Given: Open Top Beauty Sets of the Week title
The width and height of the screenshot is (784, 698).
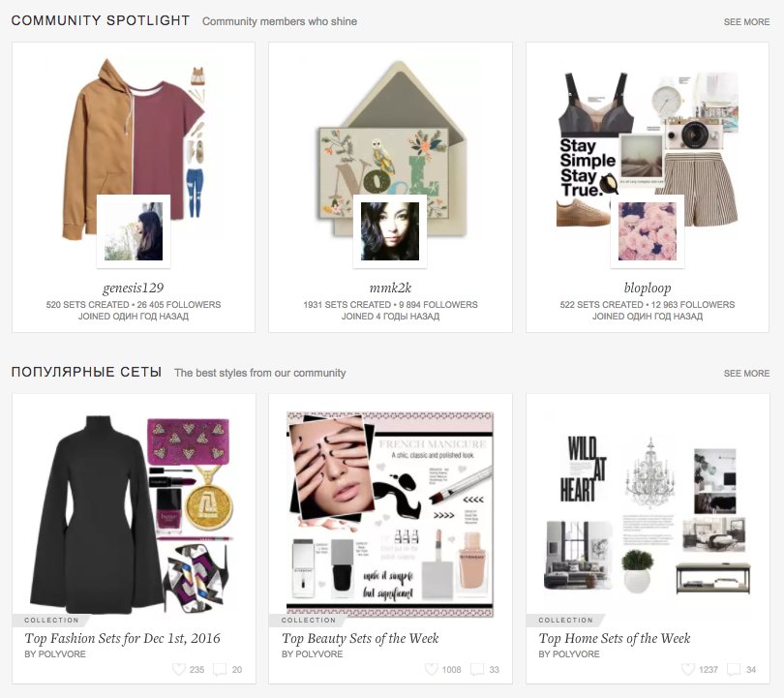Looking at the screenshot, I should click(360, 639).
